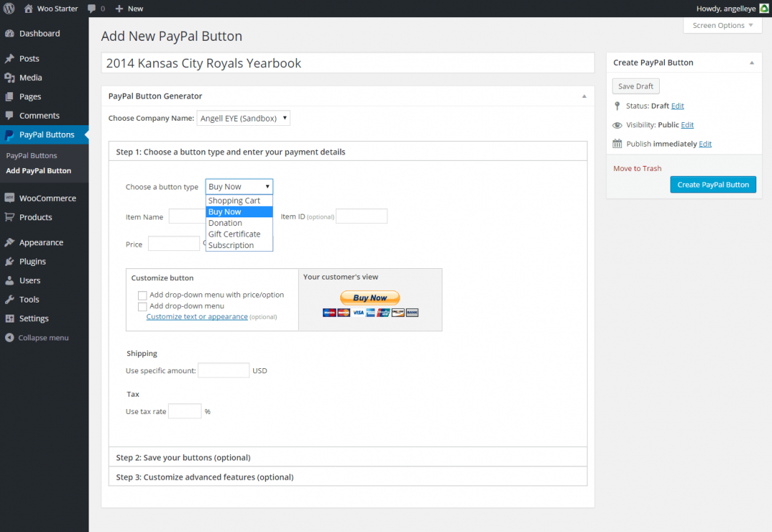Open the comments bubble icon in admin bar
Viewport: 772px width, 532px height.
tap(91, 8)
